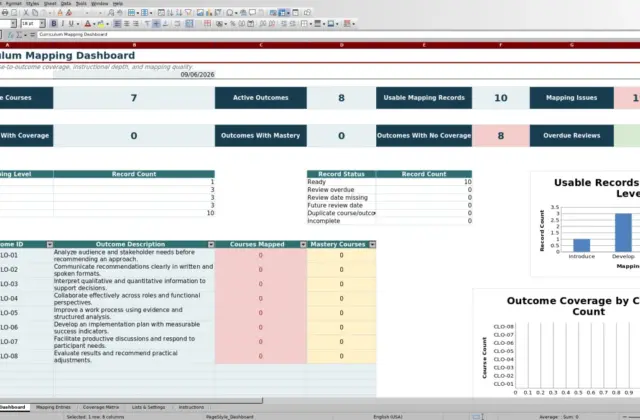Toggle Wrap Text button

click(177, 24)
